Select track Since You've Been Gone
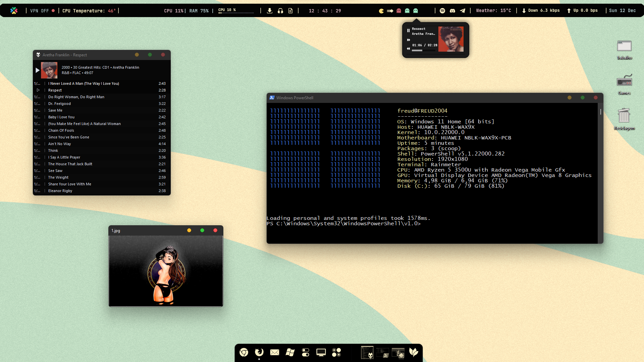 point(102,137)
